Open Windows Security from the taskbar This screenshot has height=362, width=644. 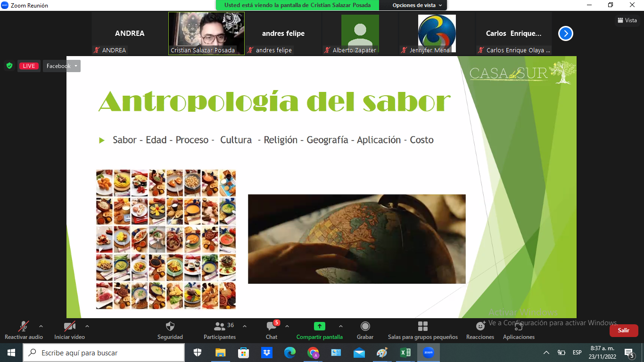pos(198,353)
